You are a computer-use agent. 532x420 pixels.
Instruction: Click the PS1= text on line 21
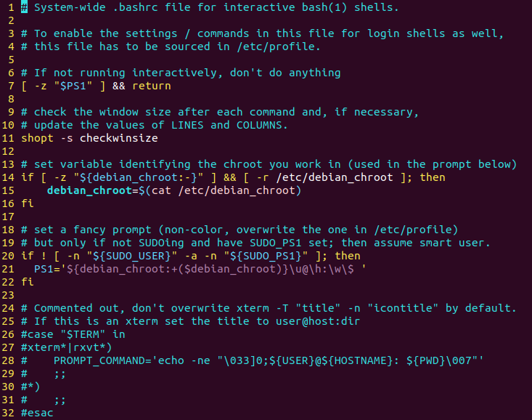[x=46, y=269]
